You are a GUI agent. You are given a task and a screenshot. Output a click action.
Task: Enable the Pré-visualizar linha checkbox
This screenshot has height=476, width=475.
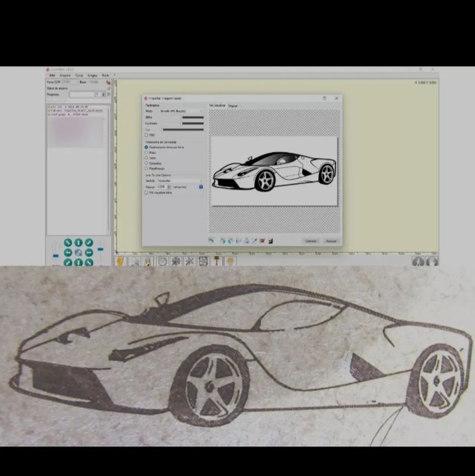(x=146, y=193)
